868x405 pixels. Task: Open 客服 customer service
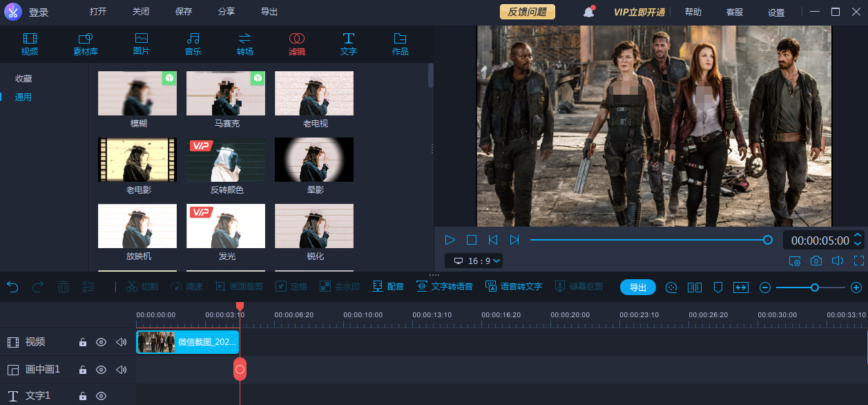(x=735, y=12)
